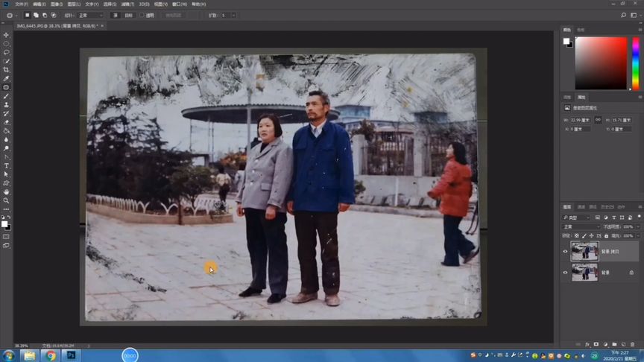Toggle lock all padlock icon
This screenshot has height=362, width=644.
pyautogui.click(x=606, y=236)
